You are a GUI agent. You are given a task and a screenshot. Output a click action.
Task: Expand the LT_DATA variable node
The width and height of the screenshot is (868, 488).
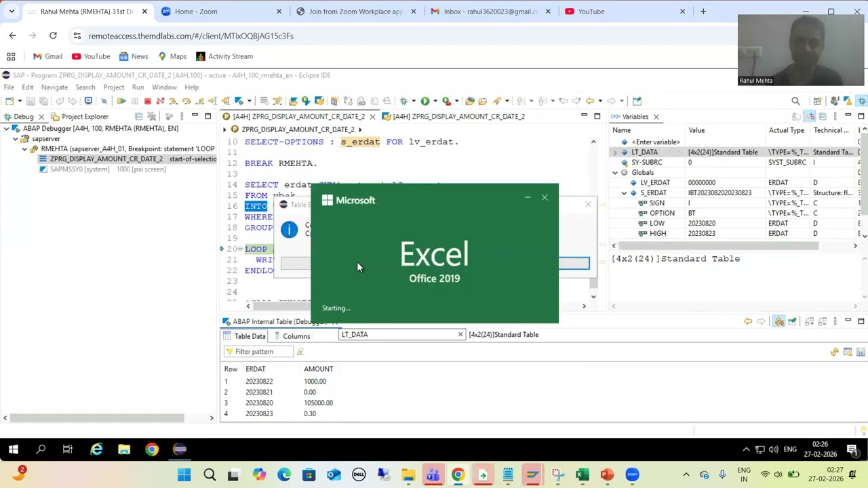click(x=615, y=152)
